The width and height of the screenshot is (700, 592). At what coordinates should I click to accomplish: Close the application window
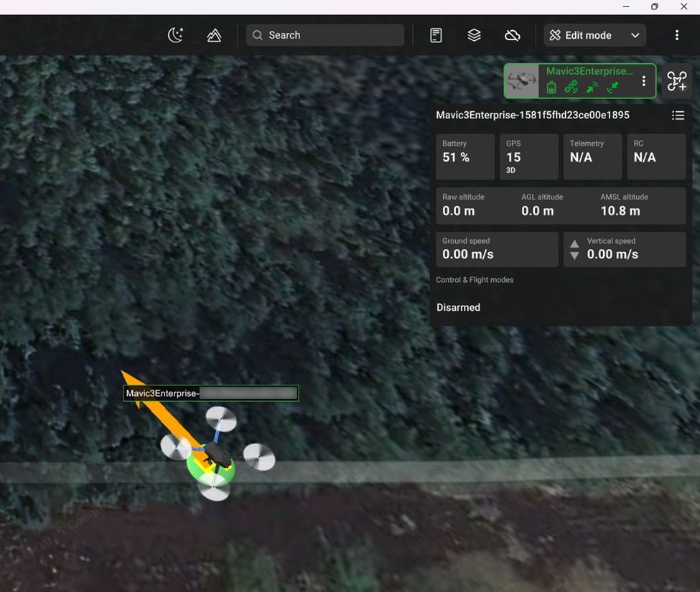[683, 6]
